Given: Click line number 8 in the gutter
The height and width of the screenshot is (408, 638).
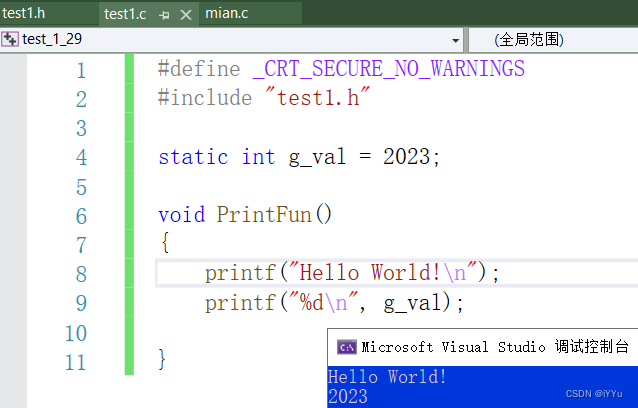Looking at the screenshot, I should point(81,274).
